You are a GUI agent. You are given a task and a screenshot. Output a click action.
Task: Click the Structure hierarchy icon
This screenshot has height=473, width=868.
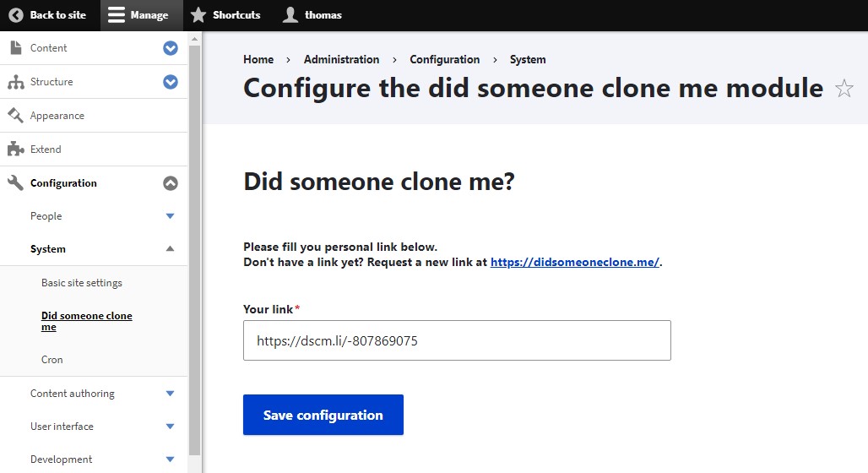coord(16,82)
